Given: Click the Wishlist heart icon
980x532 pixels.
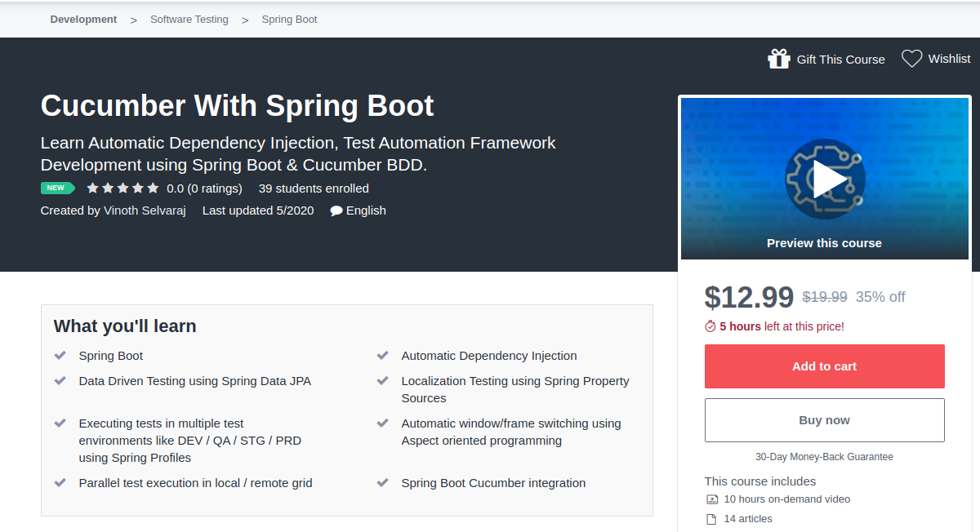Looking at the screenshot, I should pyautogui.click(x=911, y=59).
